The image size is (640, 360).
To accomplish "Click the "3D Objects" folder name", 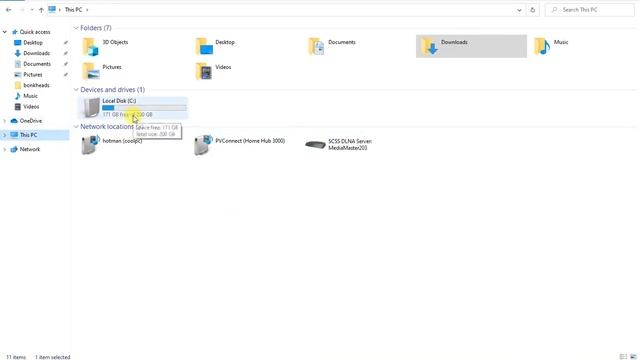I will (x=115, y=42).
